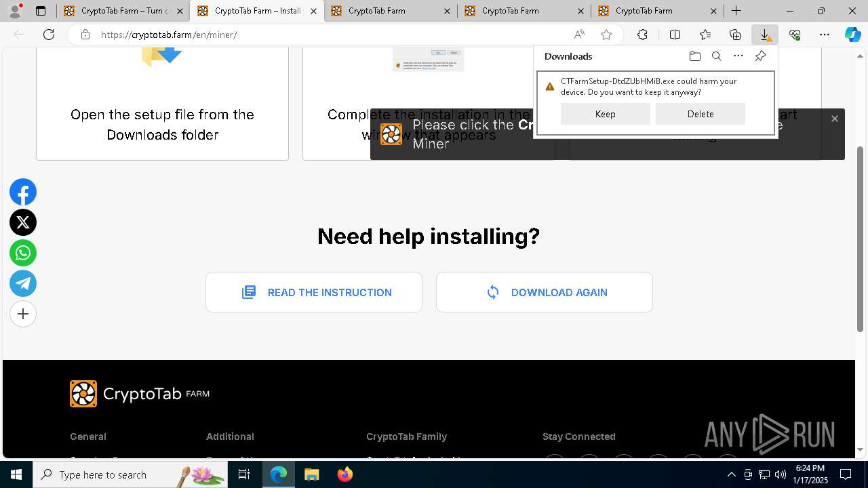Open Edge Settings and more menu

click(x=824, y=35)
